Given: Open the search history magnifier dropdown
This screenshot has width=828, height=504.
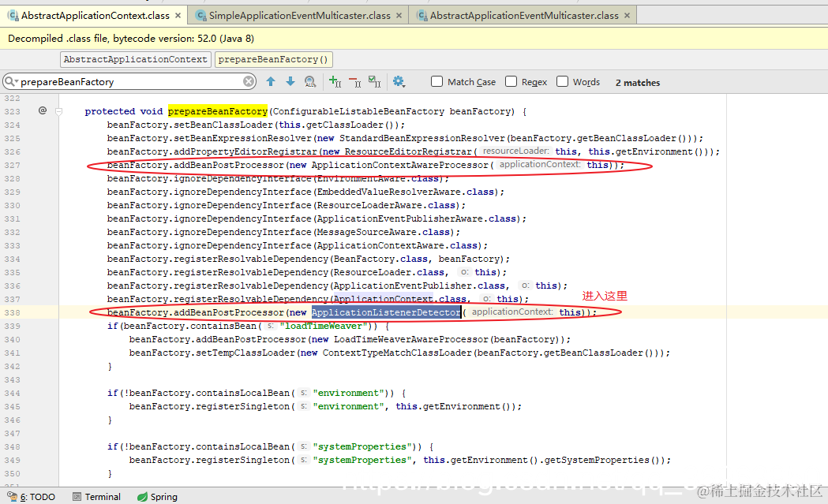Looking at the screenshot, I should pos(11,82).
